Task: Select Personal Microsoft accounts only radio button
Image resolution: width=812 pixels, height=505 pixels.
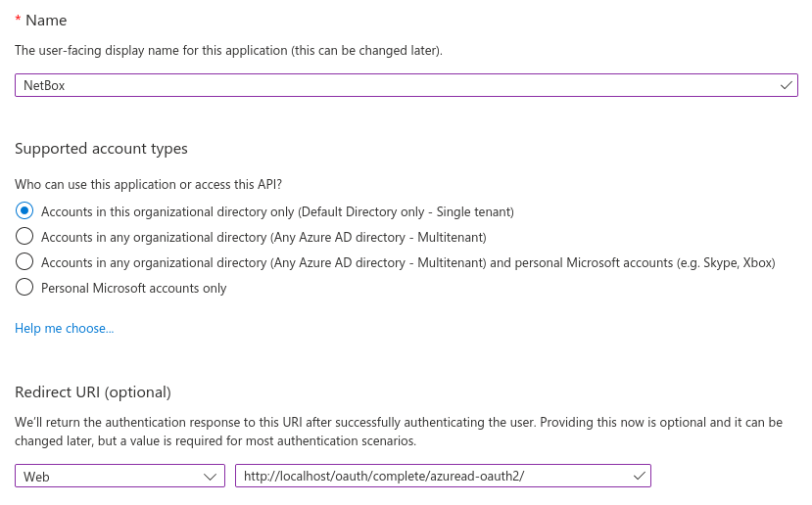Action: [x=24, y=288]
